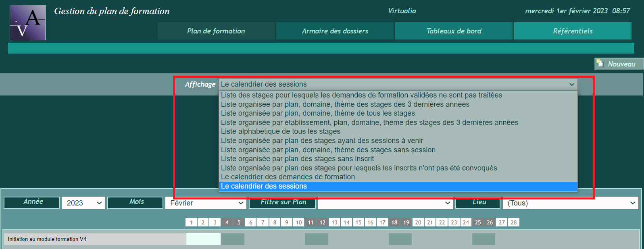Click the light session block on calendar row
This screenshot has width=644, height=249.
click(x=203, y=239)
